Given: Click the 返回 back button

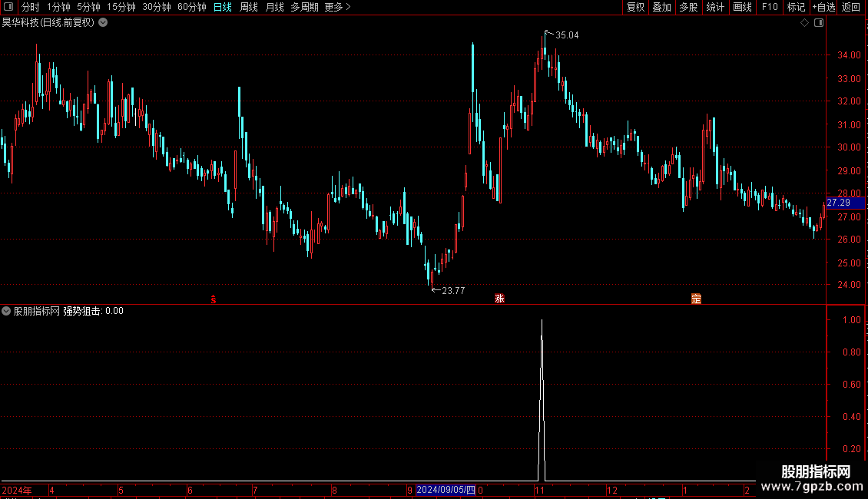Looking at the screenshot, I should pos(851,7).
